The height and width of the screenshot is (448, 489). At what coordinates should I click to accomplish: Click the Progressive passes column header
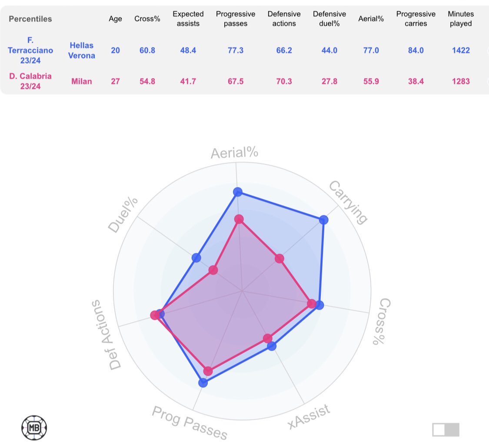[236, 19]
